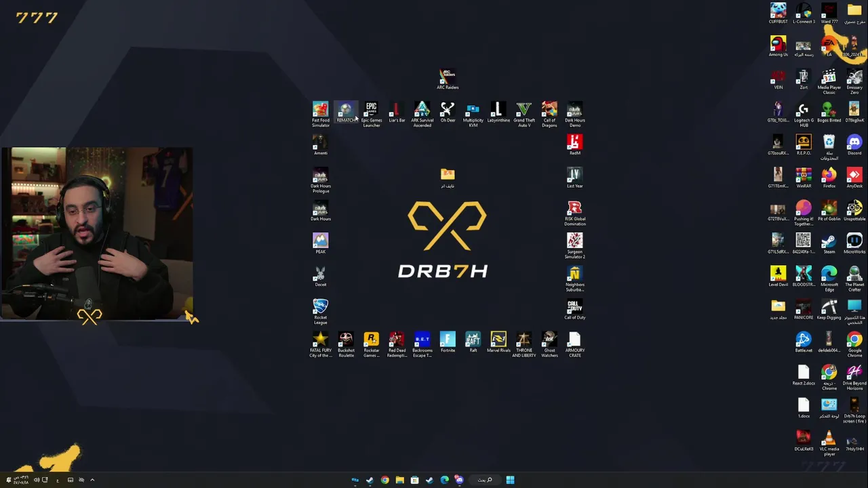Select the Call of Duty desktop icon
The width and height of the screenshot is (868, 488).
[575, 310]
